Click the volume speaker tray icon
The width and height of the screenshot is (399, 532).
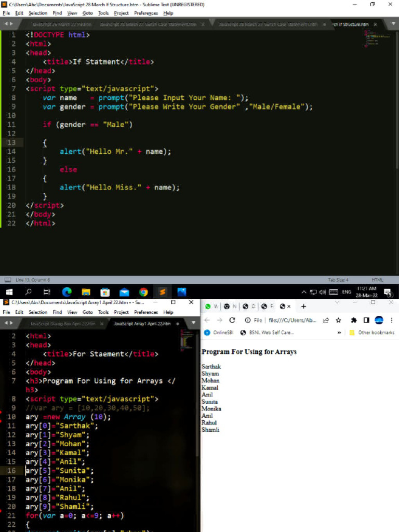coord(322,292)
